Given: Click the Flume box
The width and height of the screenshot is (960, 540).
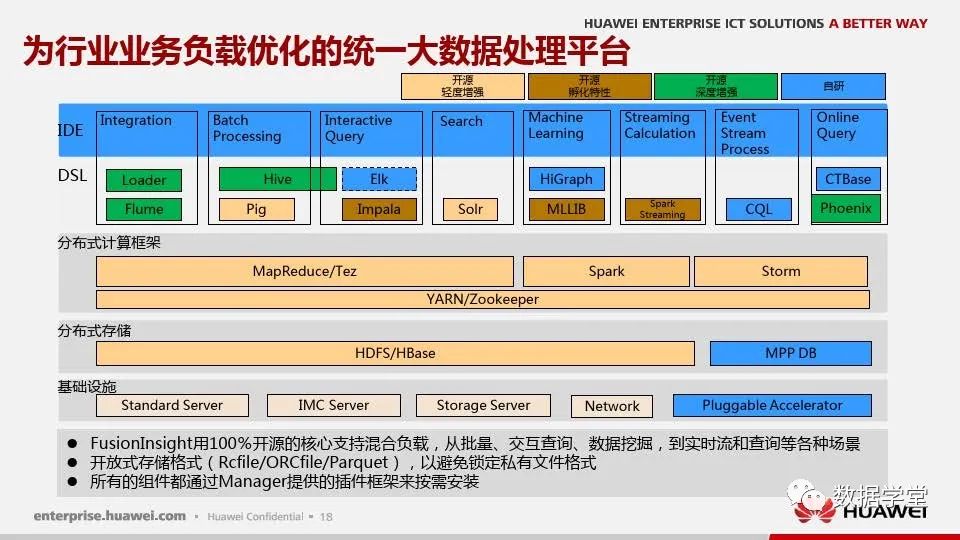Looking at the screenshot, I should 144,209.
